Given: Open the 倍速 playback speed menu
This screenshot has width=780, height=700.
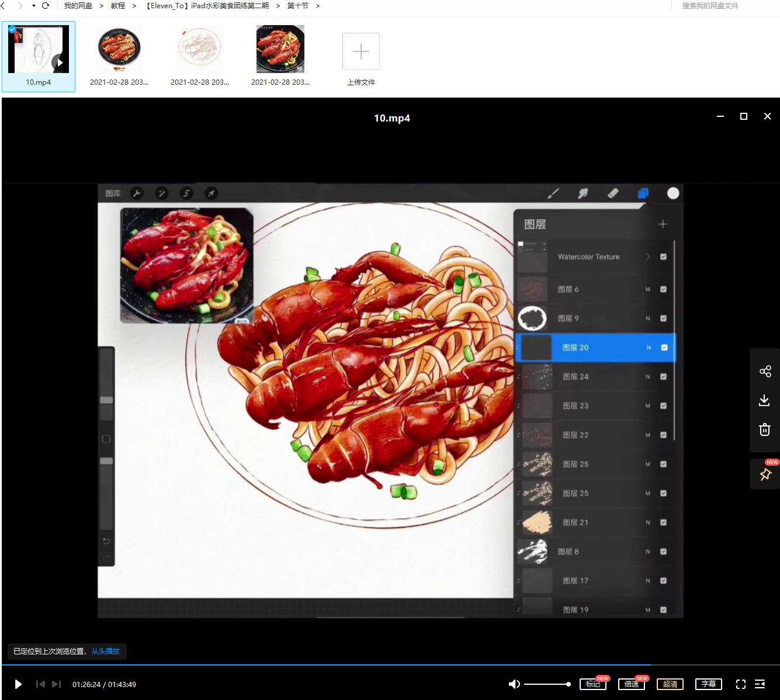Looking at the screenshot, I should tap(632, 684).
